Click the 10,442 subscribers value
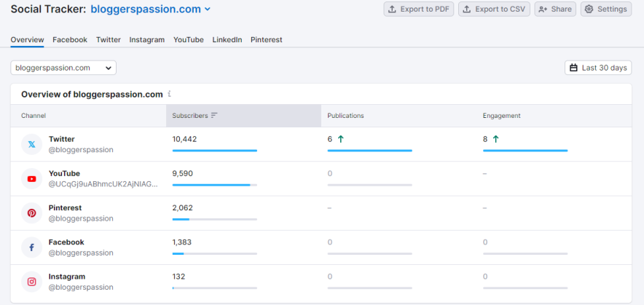 (184, 139)
